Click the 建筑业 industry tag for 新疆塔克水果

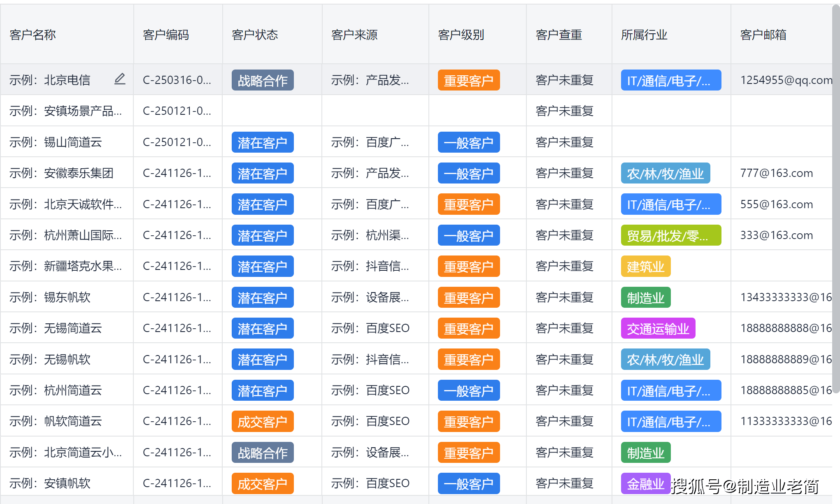pyautogui.click(x=645, y=266)
